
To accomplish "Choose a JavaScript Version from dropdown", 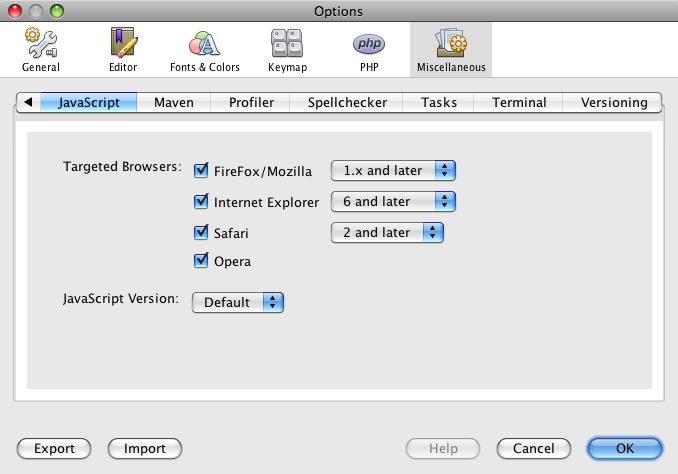I will pyautogui.click(x=238, y=301).
